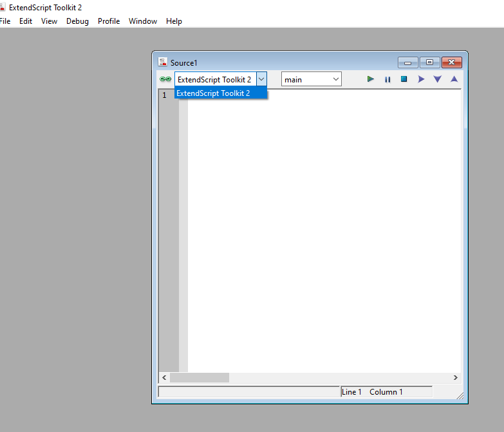The width and height of the screenshot is (504, 432).
Task: Click inside the code editor area
Action: pos(324,230)
